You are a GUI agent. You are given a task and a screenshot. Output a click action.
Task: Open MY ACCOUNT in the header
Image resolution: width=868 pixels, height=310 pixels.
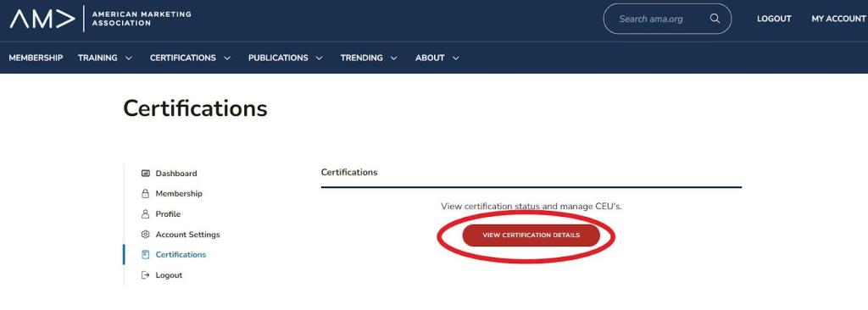pyautogui.click(x=838, y=19)
